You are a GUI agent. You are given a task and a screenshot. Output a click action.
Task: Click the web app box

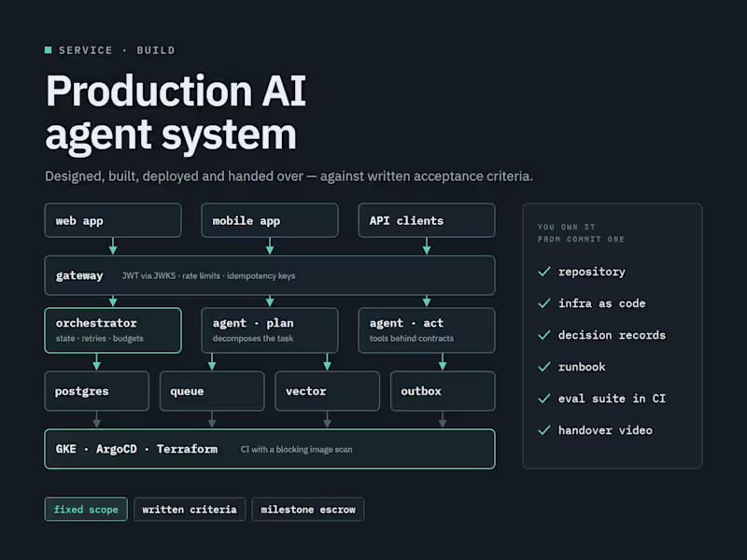pos(113,220)
